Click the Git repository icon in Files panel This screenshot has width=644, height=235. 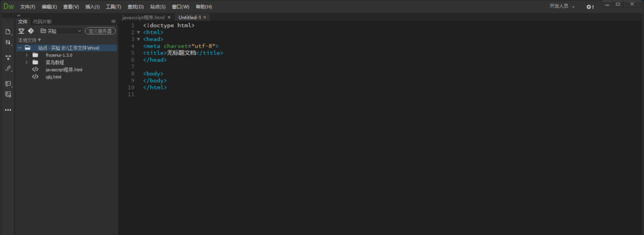(31, 31)
